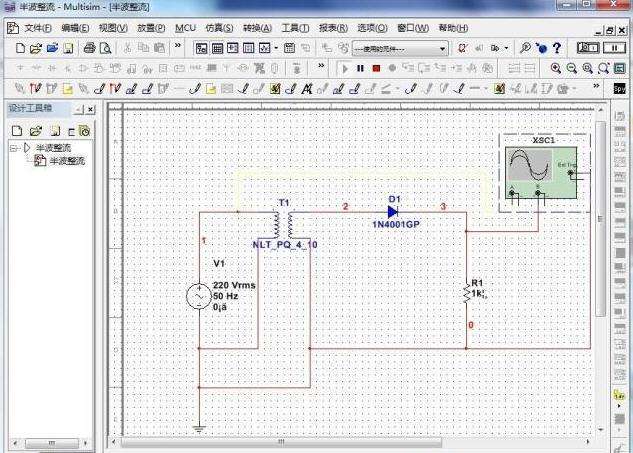Close the design toolbox panel
The image size is (633, 453).
click(x=90, y=109)
